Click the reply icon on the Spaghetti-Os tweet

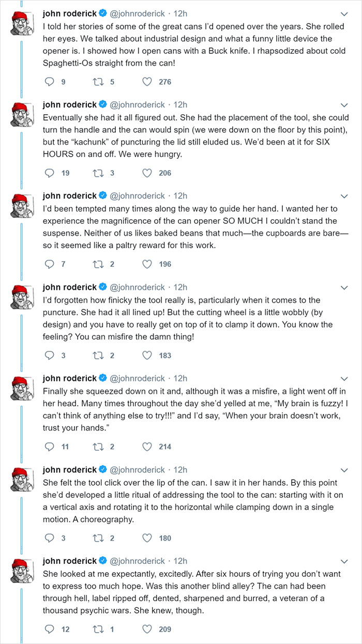(x=49, y=82)
